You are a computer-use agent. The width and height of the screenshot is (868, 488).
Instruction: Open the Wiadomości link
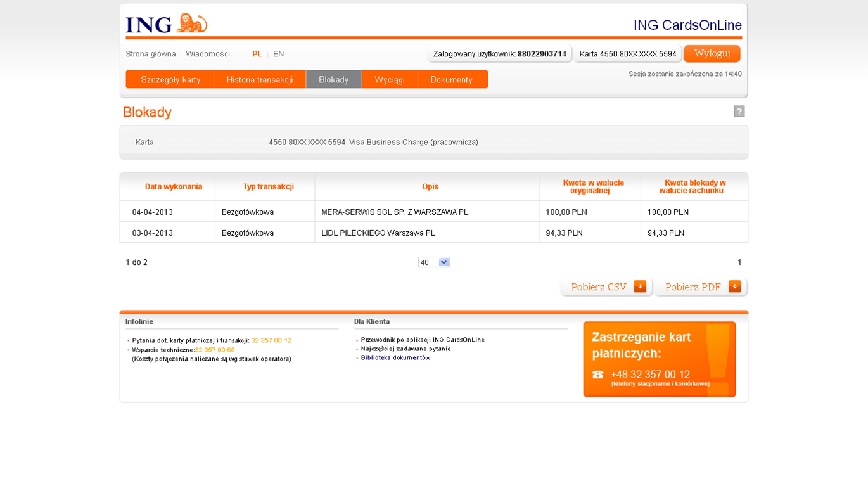pos(208,54)
